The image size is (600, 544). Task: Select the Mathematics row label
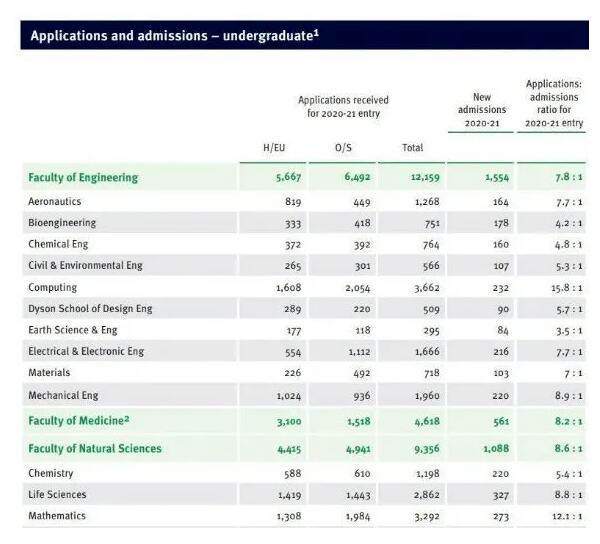[57, 516]
